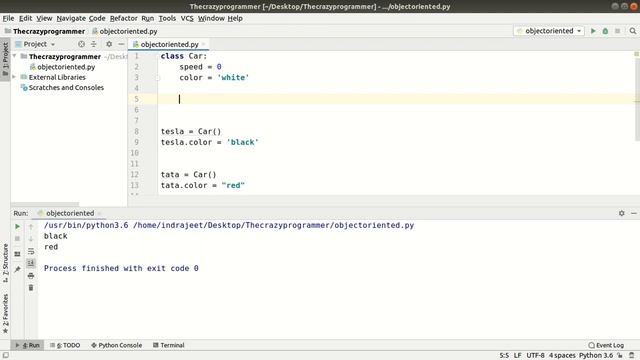Open the View menu

click(44, 18)
